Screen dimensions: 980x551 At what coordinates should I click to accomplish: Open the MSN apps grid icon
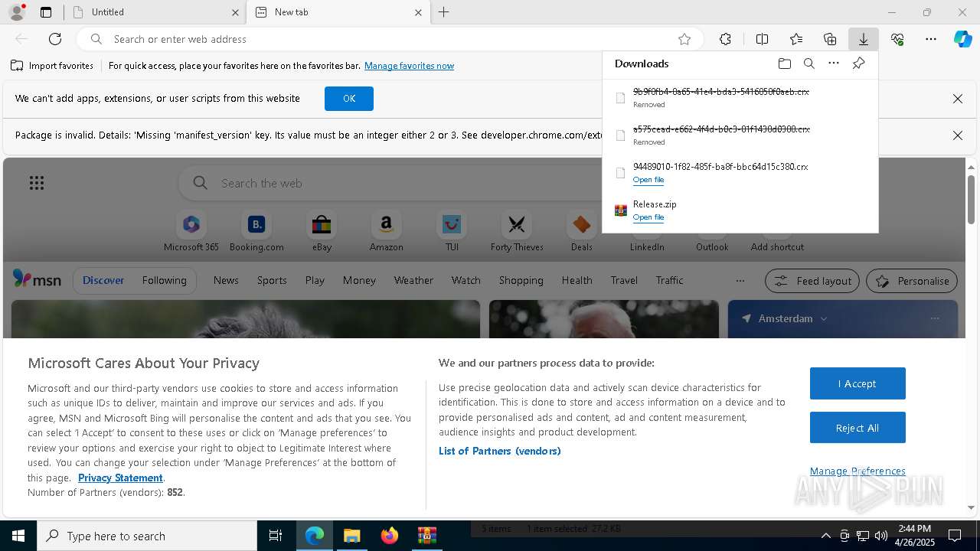37,183
